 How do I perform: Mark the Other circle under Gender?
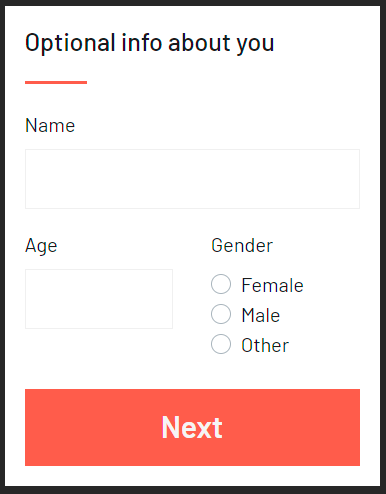[x=221, y=344]
